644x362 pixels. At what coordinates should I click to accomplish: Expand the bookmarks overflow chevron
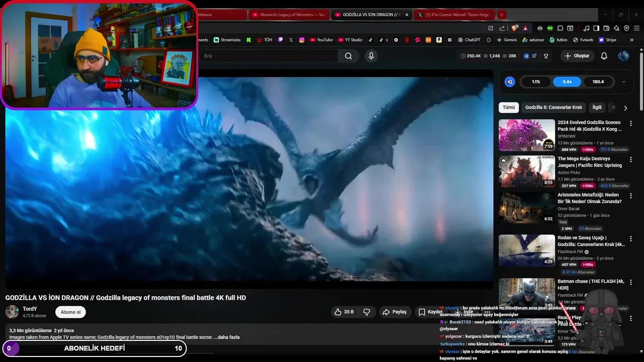(x=632, y=40)
